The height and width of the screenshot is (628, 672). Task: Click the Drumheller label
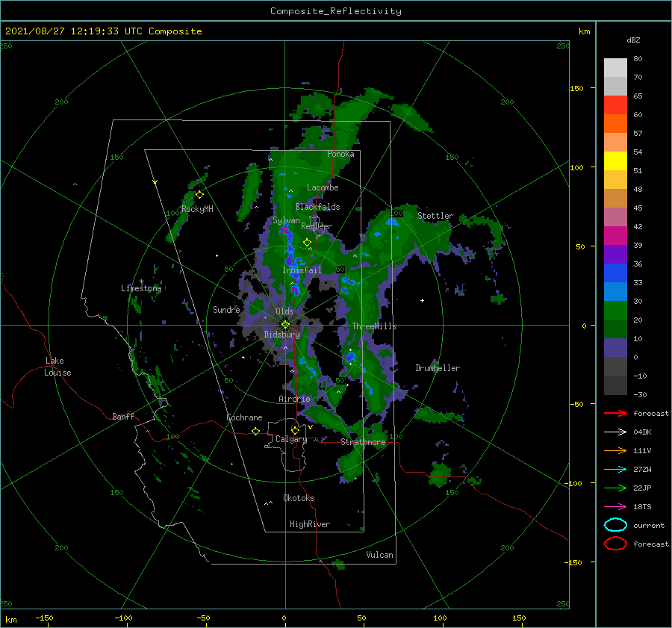[x=438, y=368]
